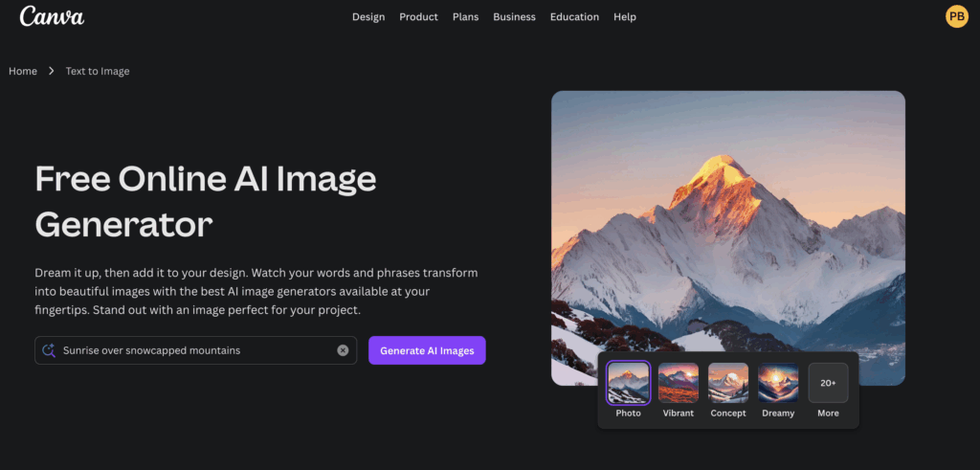Open the Product menu
Viewport: 980px width, 470px height.
(x=419, y=17)
